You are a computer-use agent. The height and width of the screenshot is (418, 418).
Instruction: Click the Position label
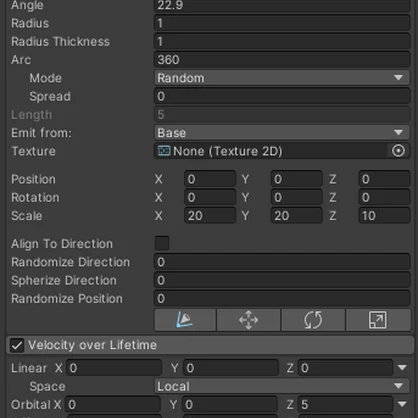33,179
